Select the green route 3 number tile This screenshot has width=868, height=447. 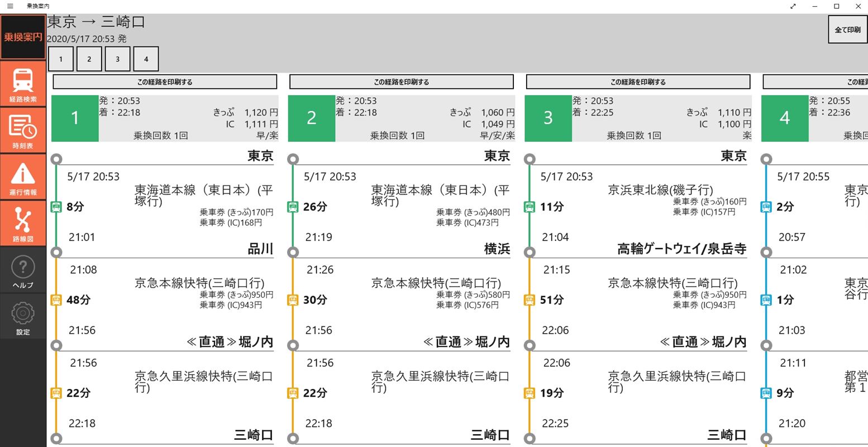point(549,118)
